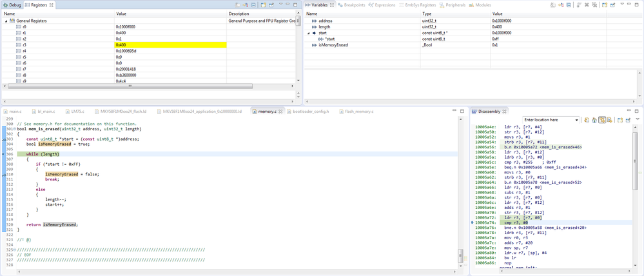Open new Disassembly view icon
This screenshot has width=644, height=276.
click(x=620, y=120)
